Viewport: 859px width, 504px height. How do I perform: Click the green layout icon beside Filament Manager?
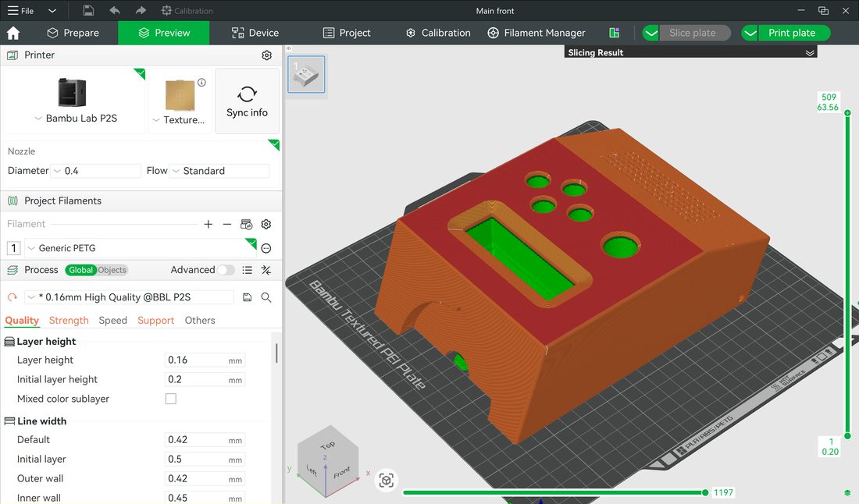pos(614,33)
